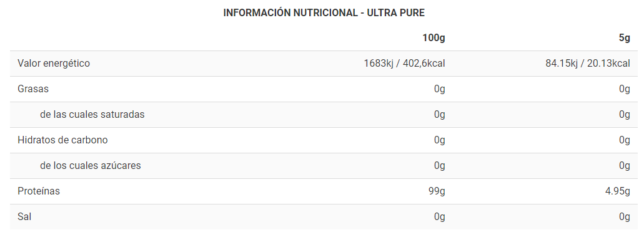Click azúcares 0g value under 5g
The image size is (644, 240).
click(x=624, y=165)
